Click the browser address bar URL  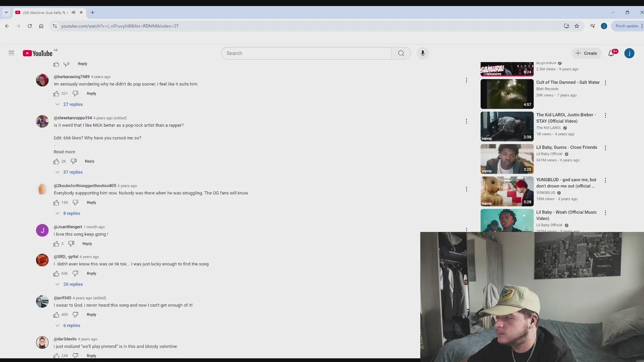coord(120,26)
